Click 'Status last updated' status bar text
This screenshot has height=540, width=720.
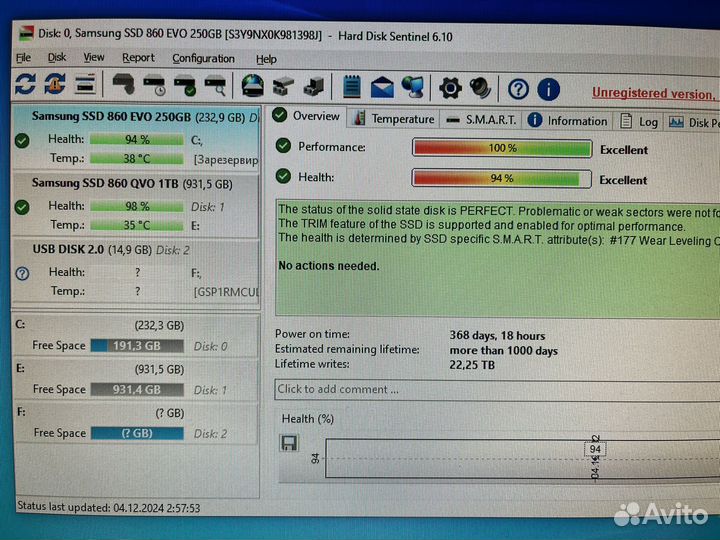(x=109, y=507)
